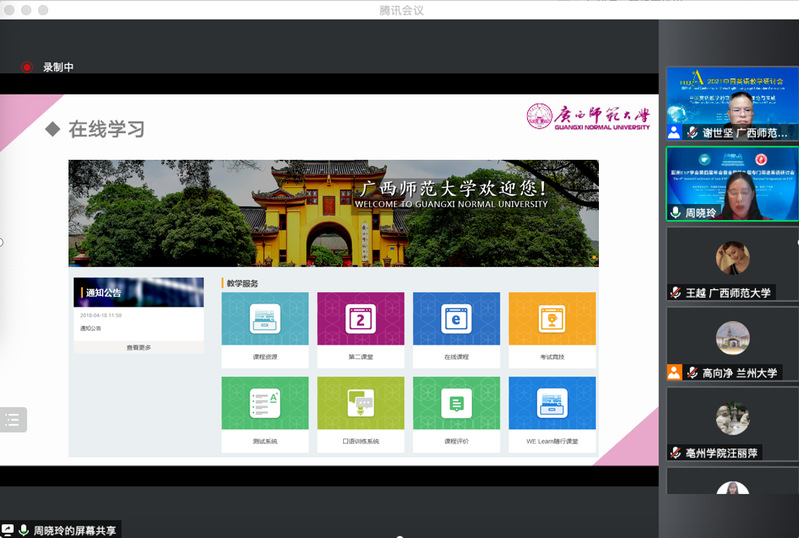Screen dimensions: 799x538
Task: Click the 2018-04-18 11:50 announcement date
Action: [x=100, y=315]
